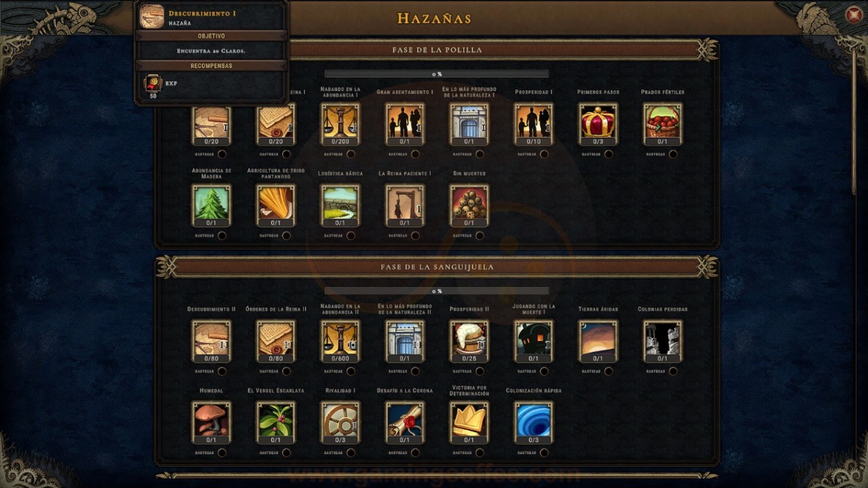Collapse the Fase de la Polilla section header

click(437, 50)
